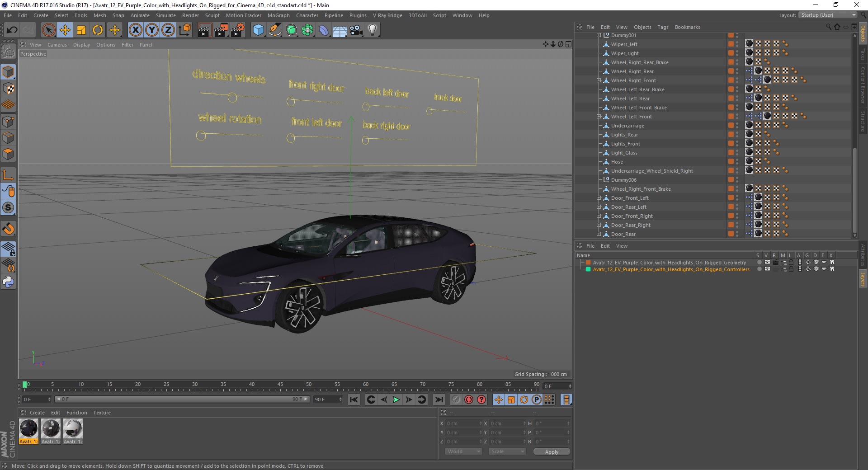
Task: Select the Move tool in top toolbar
Action: click(x=65, y=30)
